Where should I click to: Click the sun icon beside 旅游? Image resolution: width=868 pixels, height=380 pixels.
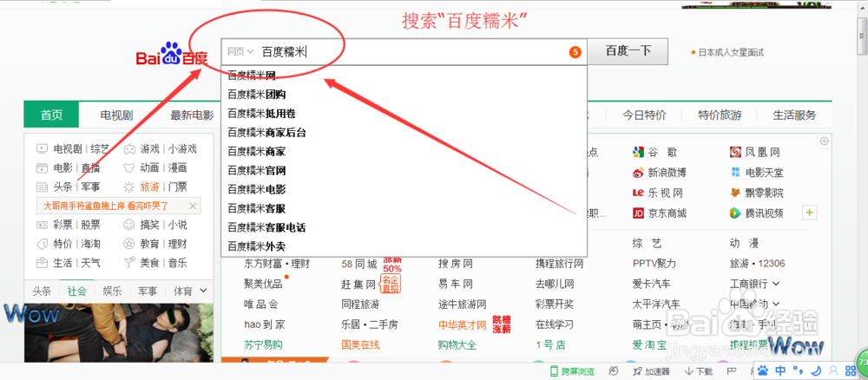(129, 187)
